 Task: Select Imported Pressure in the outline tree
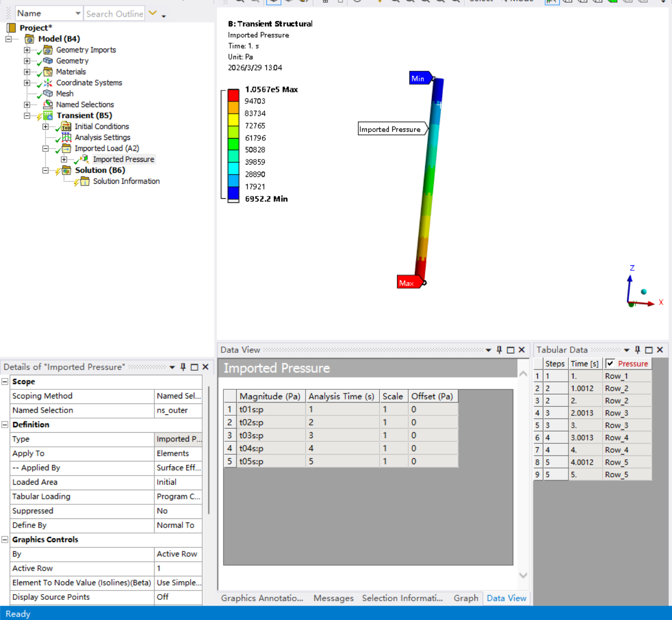124,159
